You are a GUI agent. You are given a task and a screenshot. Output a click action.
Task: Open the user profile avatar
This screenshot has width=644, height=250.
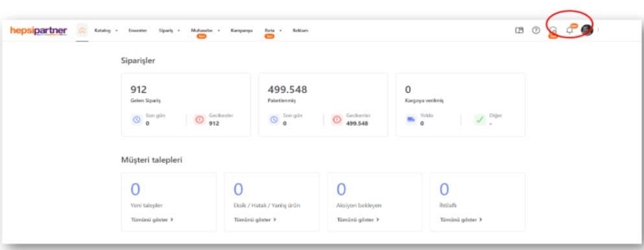pyautogui.click(x=587, y=30)
